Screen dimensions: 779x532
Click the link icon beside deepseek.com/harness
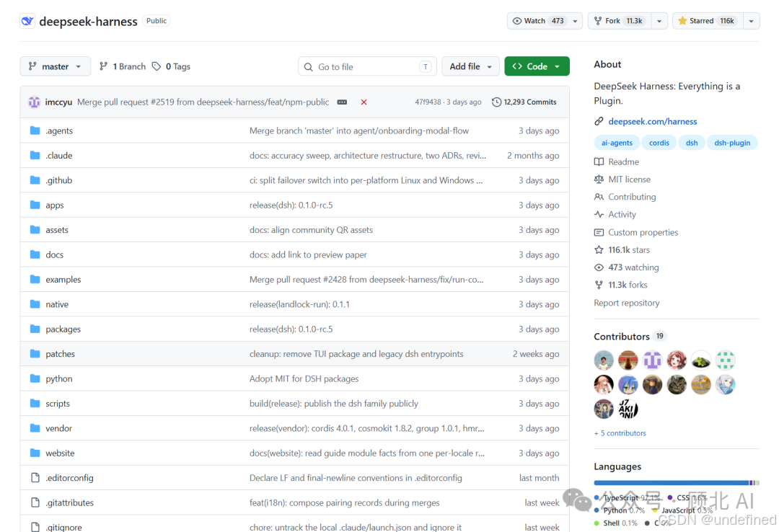tap(599, 122)
